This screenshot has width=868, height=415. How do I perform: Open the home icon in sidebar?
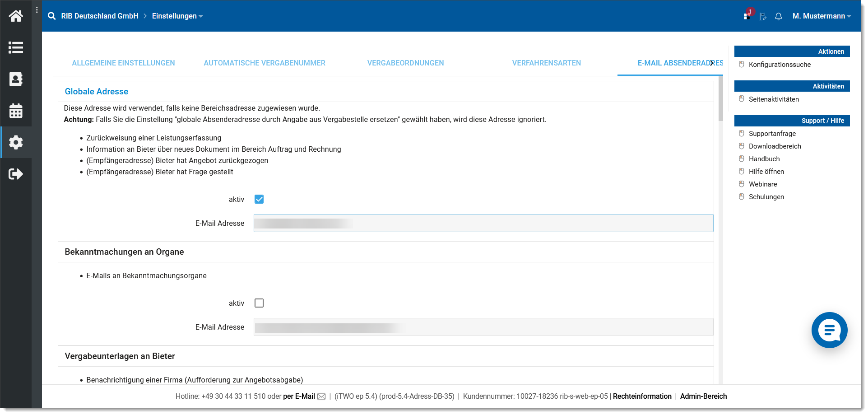pos(16,16)
